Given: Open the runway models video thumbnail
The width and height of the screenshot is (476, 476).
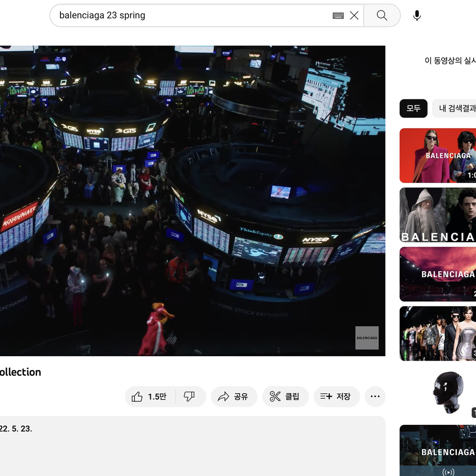Looking at the screenshot, I should click(438, 334).
